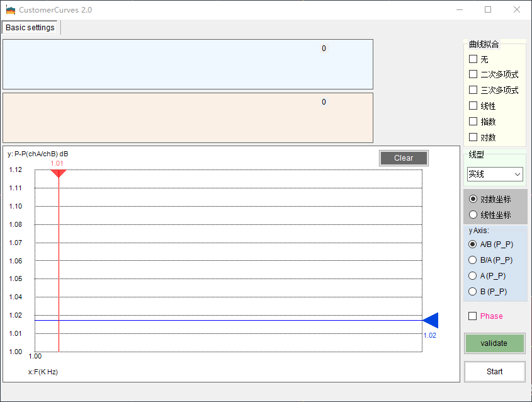Viewport: 532px width, 402px height.
Task: Click the blue horizontal cursor marker triangle
Action: coord(431,320)
